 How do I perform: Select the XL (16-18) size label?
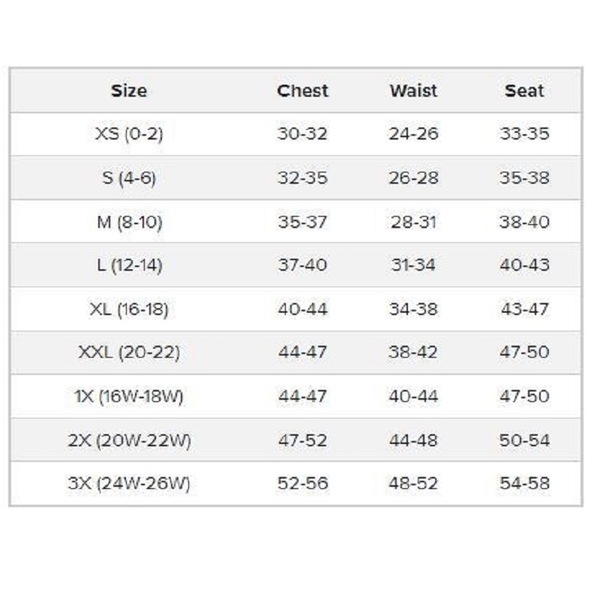(x=129, y=309)
